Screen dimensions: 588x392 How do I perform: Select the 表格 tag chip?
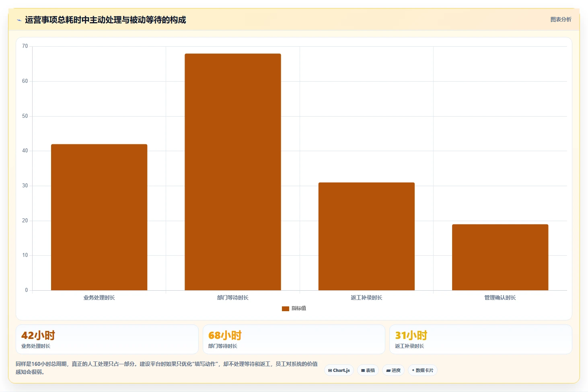pyautogui.click(x=368, y=370)
